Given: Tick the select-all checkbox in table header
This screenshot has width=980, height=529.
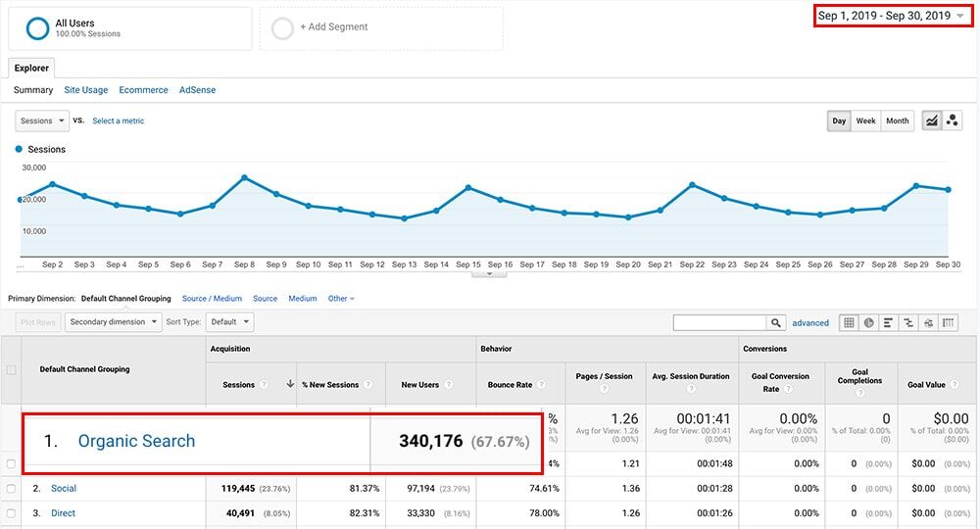Looking at the screenshot, I should tap(12, 369).
